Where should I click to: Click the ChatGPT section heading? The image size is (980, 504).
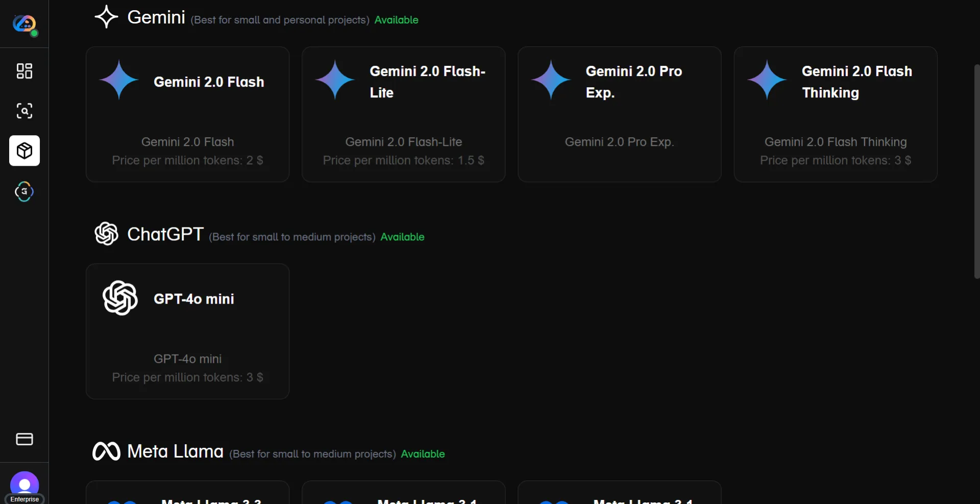[165, 234]
